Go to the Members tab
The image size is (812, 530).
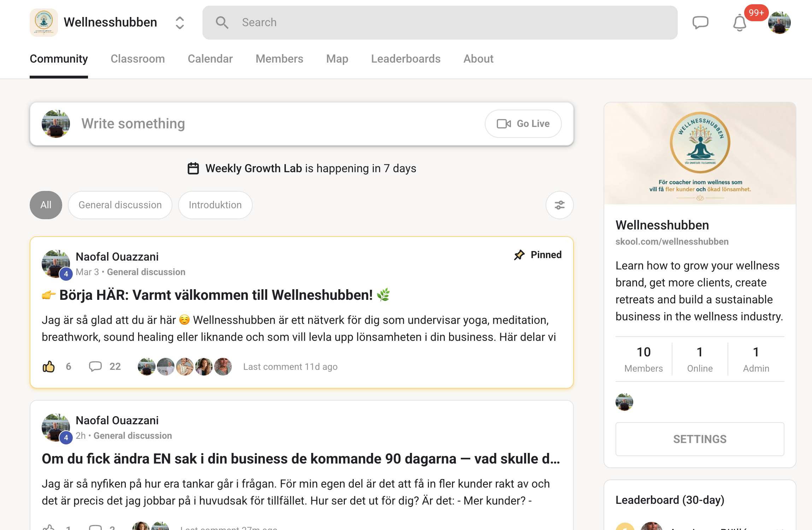(280, 59)
